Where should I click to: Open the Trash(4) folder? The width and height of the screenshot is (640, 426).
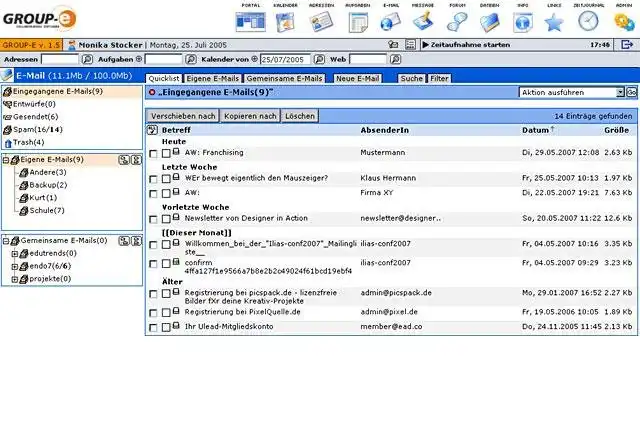28,142
